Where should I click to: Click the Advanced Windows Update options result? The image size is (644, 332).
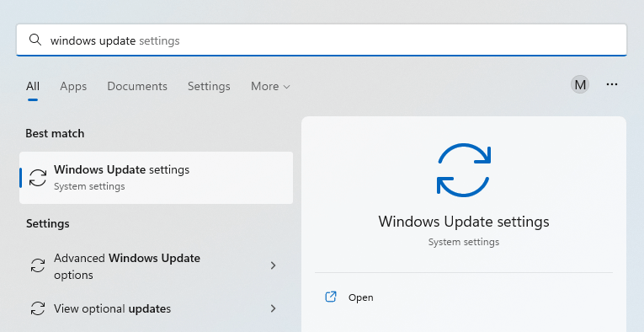click(156, 265)
